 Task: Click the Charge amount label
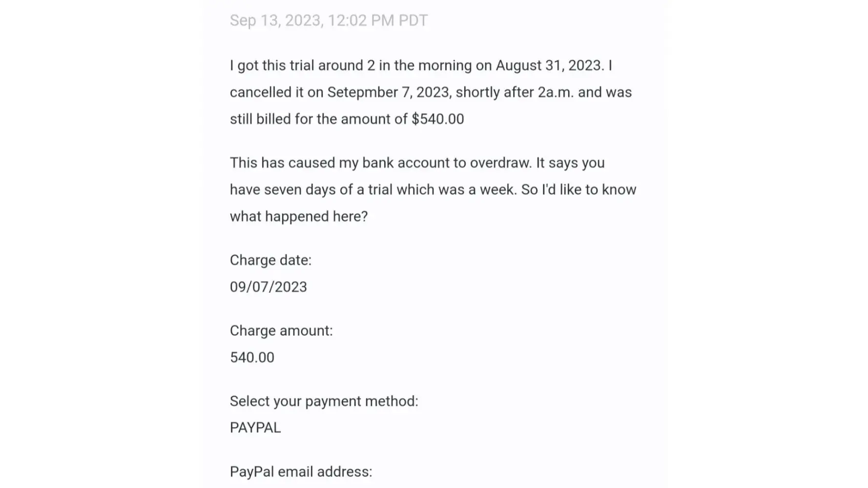(281, 330)
